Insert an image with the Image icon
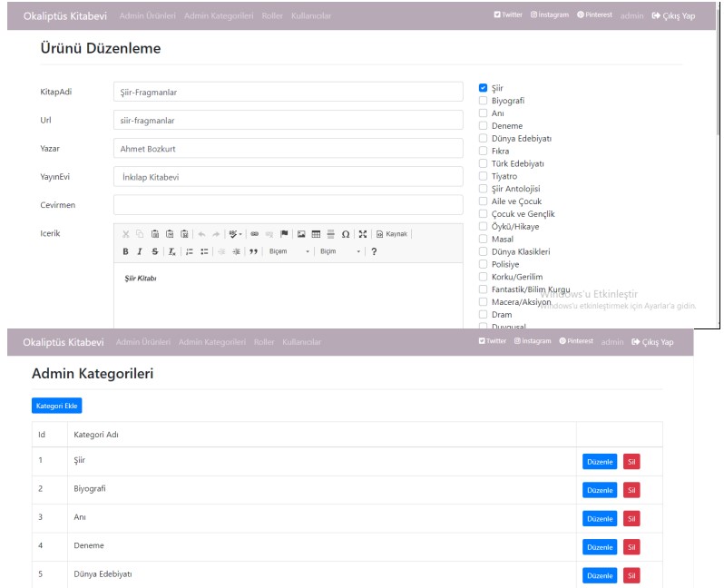The image size is (724, 588). coord(301,234)
